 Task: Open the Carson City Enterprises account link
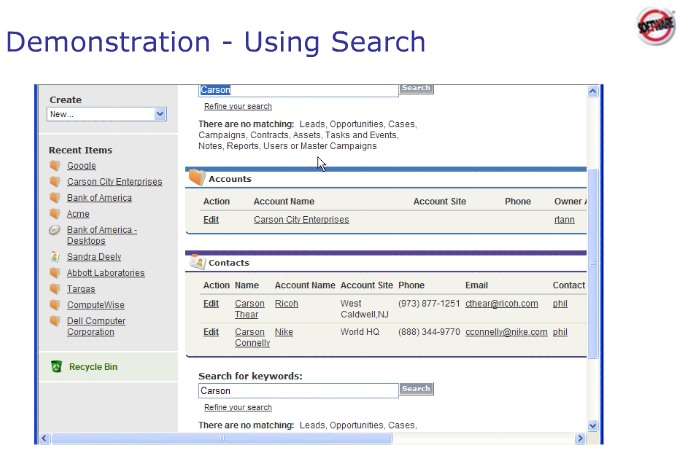pos(301,220)
